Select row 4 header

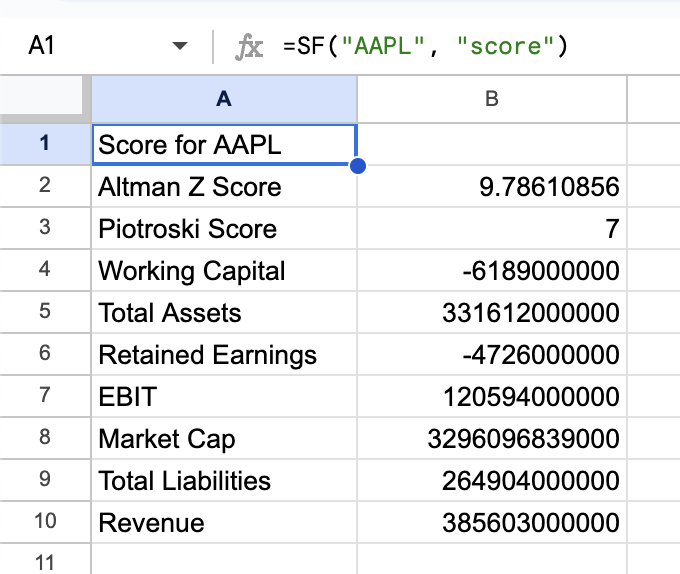45,270
